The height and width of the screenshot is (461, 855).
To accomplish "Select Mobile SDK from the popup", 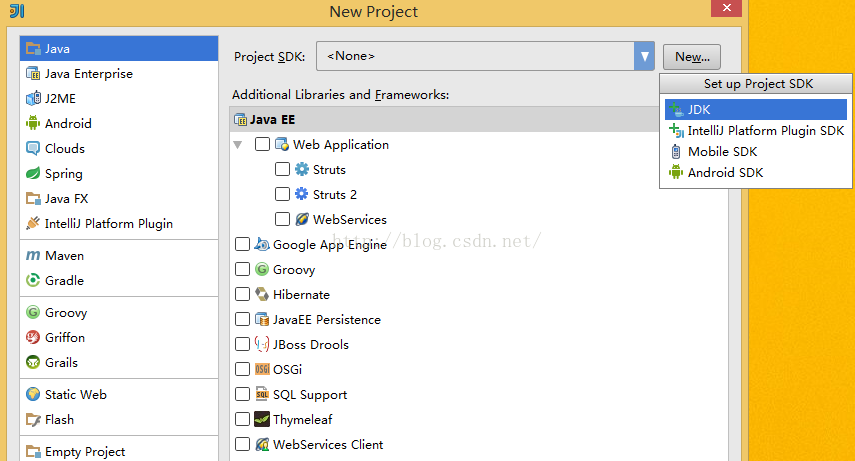I will [756, 152].
